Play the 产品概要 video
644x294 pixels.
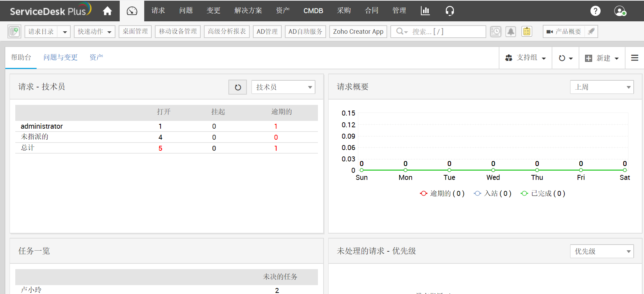[x=564, y=32]
